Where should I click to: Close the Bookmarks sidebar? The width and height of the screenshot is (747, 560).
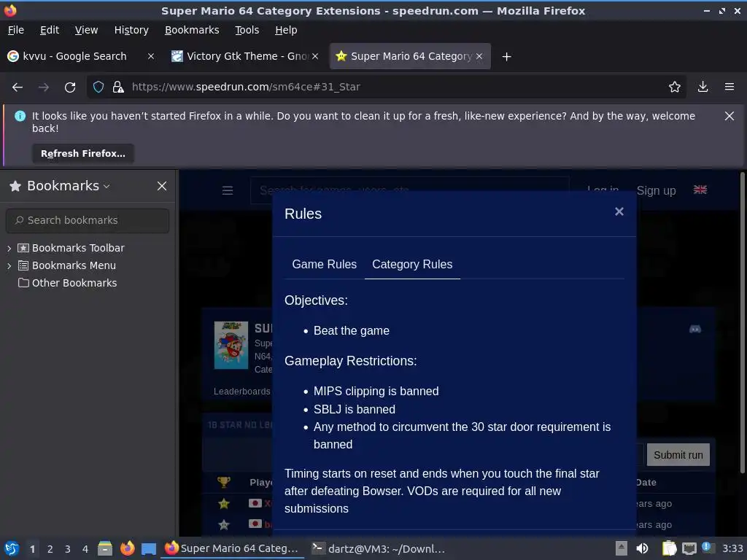(162, 186)
